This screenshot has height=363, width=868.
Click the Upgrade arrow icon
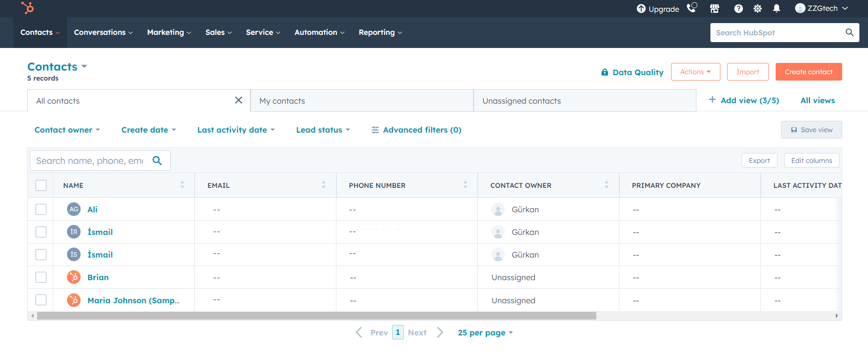(641, 9)
